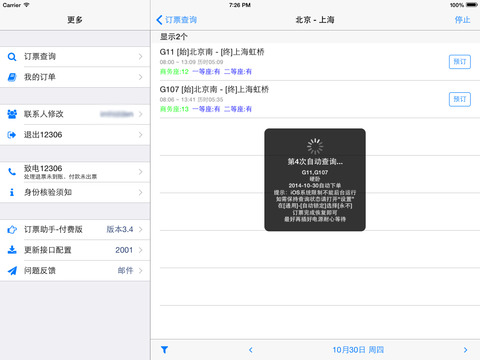Tap the book icon for 我的订单

pos(12,77)
